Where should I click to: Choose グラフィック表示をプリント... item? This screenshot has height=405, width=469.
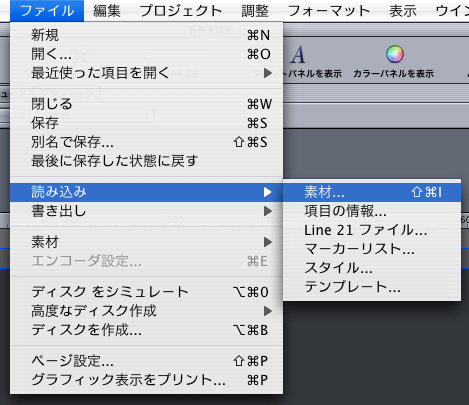click(147, 380)
